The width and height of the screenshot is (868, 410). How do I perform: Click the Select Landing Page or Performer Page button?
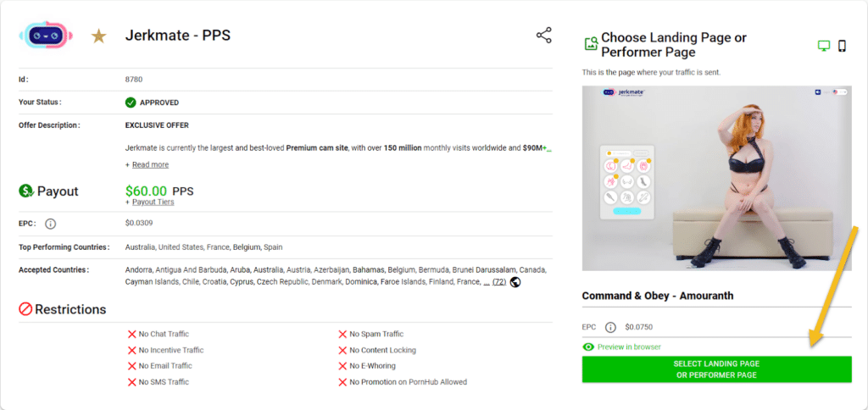coord(716,369)
